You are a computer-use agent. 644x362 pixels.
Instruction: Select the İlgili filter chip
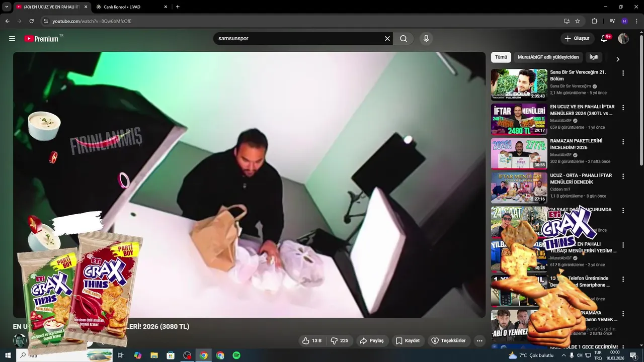pyautogui.click(x=594, y=57)
